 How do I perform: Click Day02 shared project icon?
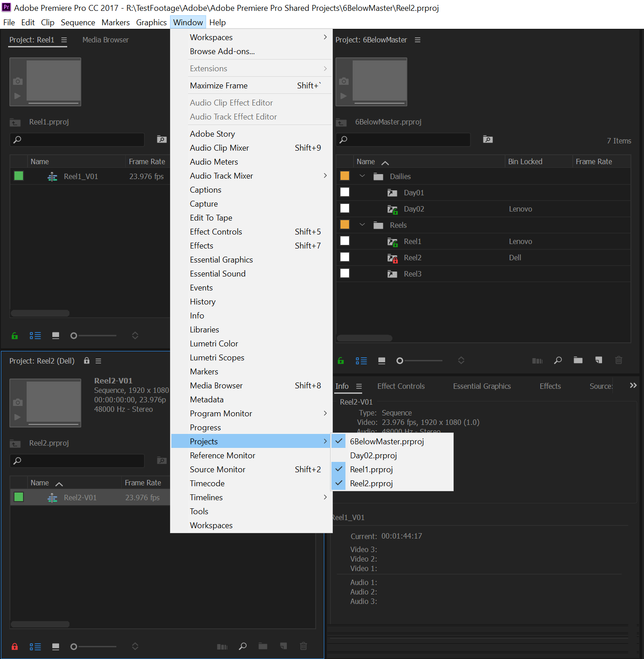(392, 209)
